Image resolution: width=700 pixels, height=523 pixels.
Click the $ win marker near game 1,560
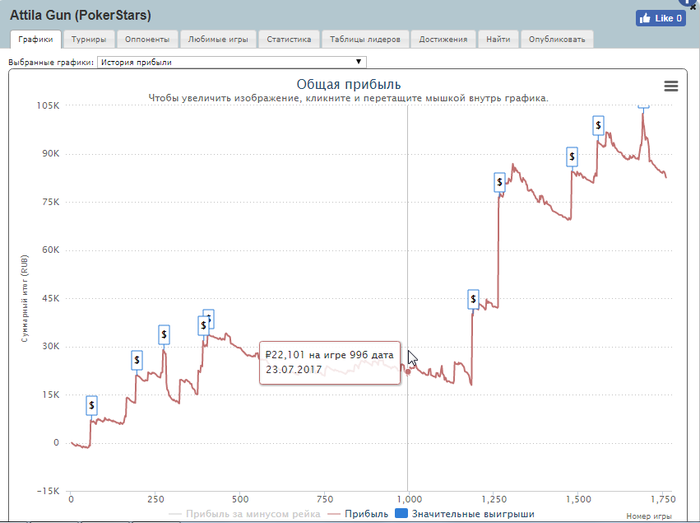tap(598, 125)
